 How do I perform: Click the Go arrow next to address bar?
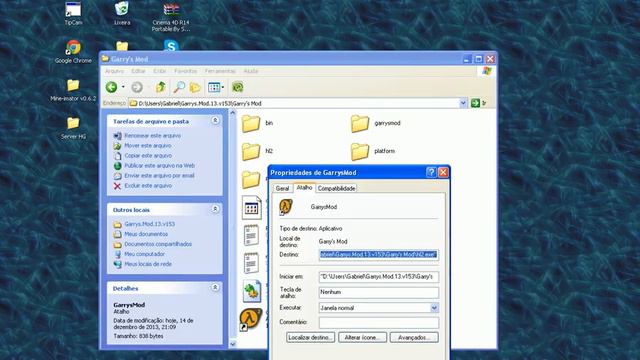475,103
